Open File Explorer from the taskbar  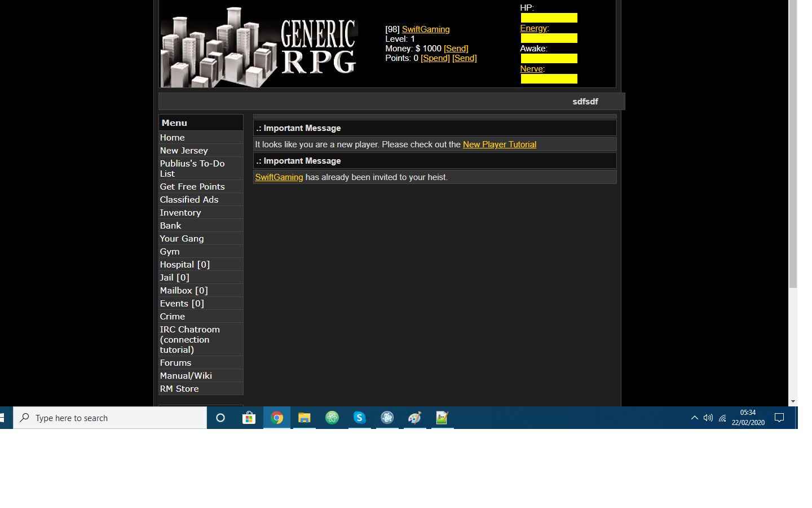pyautogui.click(x=304, y=418)
